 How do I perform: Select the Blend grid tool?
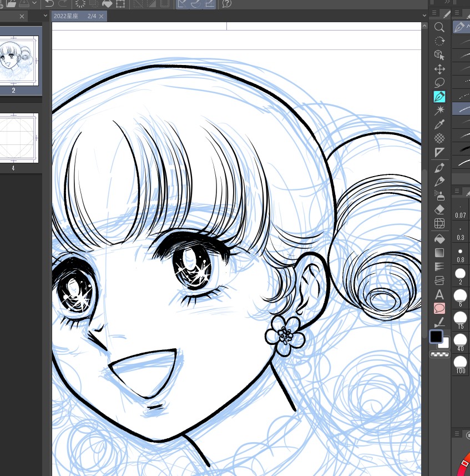click(439, 223)
